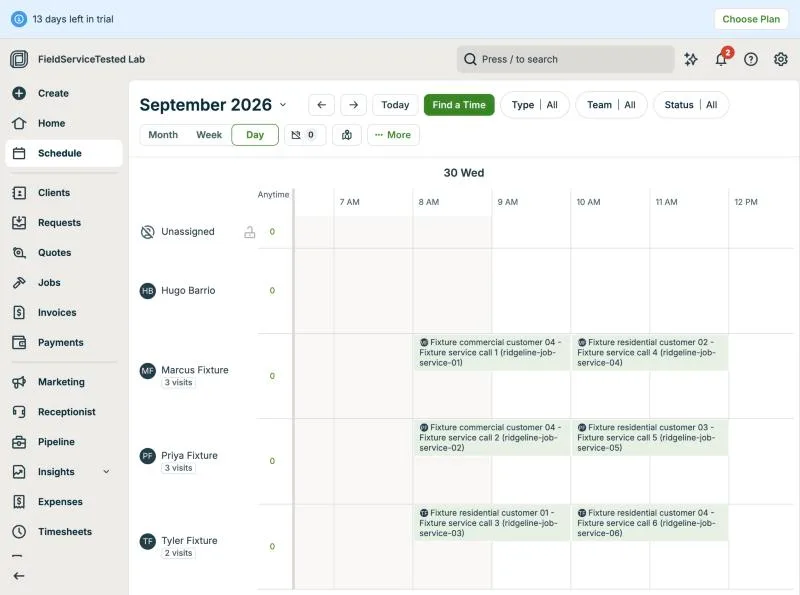Open visit Fixture service call 3 ridgeline-job-service-03

(x=492, y=523)
